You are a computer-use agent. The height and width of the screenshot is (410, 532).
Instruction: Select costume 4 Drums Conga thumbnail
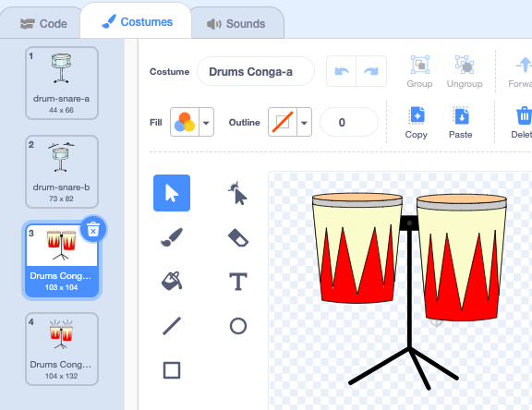(x=61, y=349)
